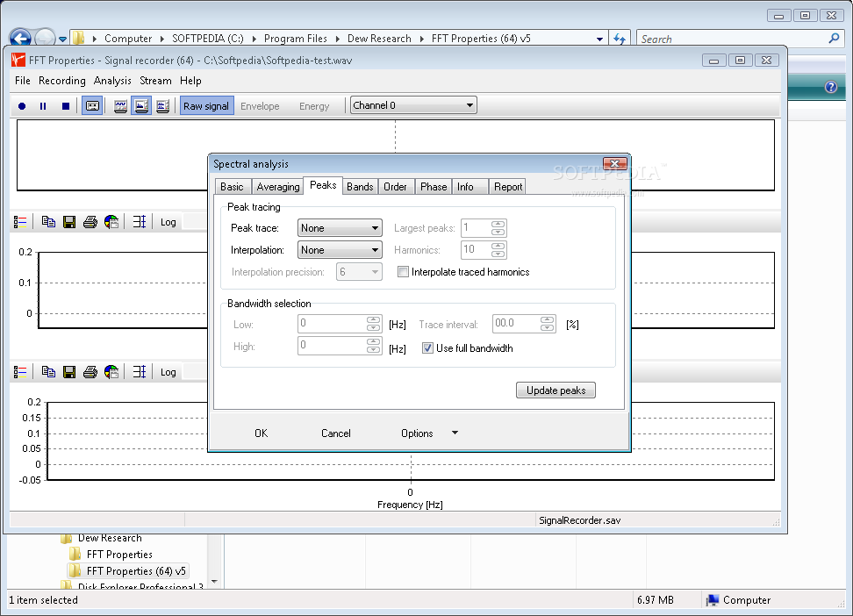Screen dimensions: 853x616
Task: Open the Help menu
Action: 190,81
